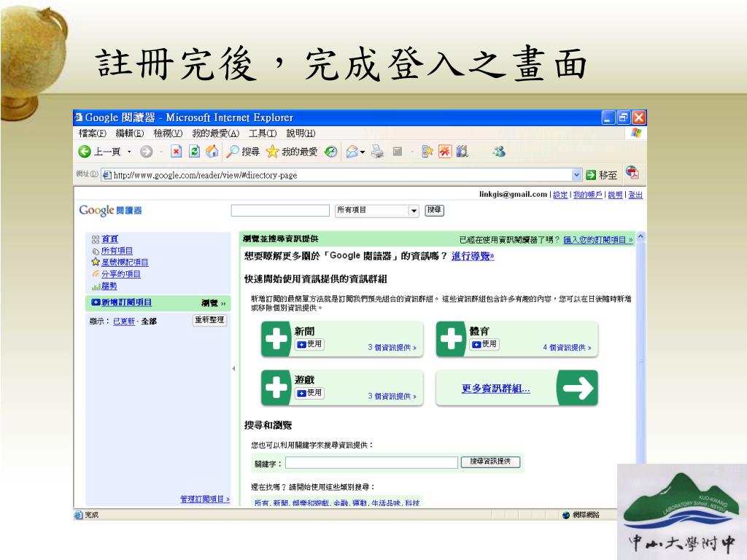
Task: Click the 匯入您的訂閱項目 » link
Action: pos(598,240)
